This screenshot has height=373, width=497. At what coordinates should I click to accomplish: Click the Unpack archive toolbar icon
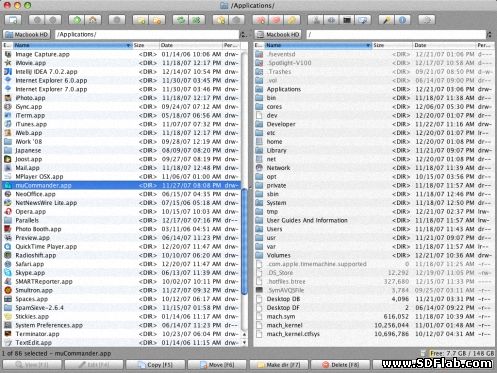[x=237, y=20]
